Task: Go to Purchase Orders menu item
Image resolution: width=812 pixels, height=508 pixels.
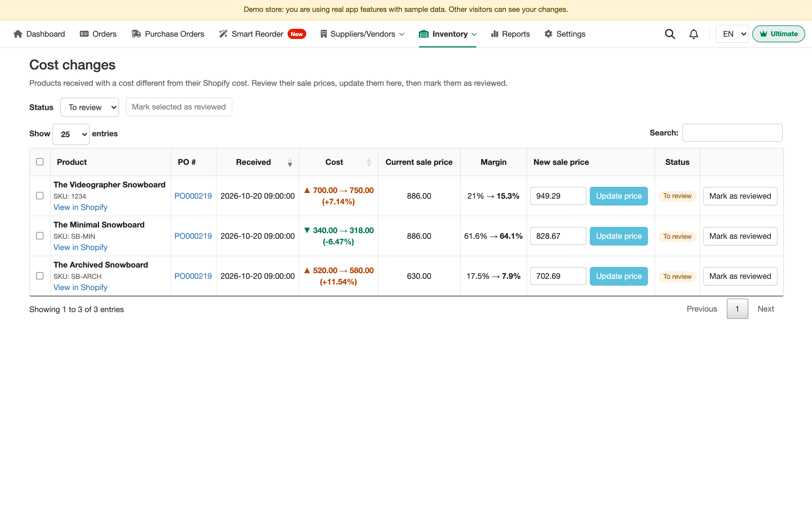Action: pyautogui.click(x=168, y=34)
